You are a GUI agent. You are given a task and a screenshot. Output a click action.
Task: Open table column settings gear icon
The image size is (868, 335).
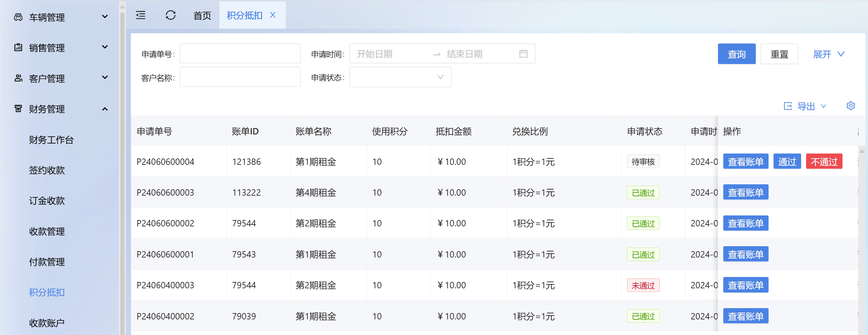pyautogui.click(x=851, y=106)
